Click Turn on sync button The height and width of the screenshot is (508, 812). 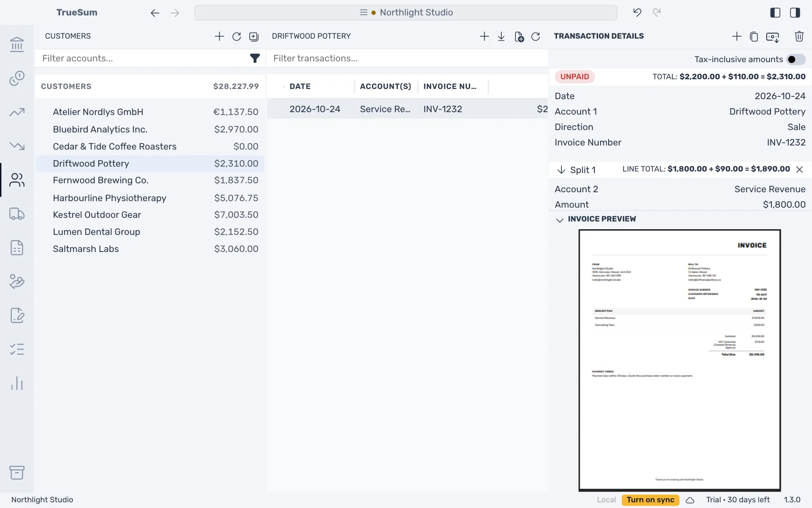650,499
